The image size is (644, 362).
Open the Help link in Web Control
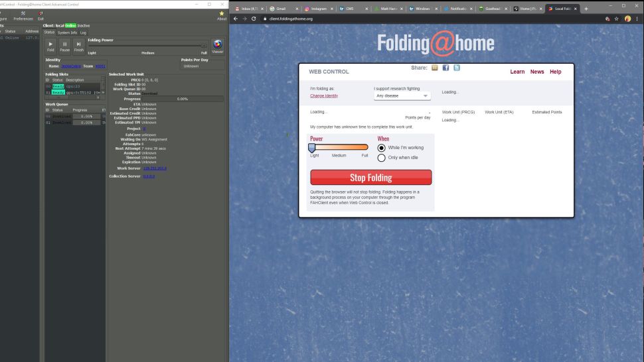(555, 72)
